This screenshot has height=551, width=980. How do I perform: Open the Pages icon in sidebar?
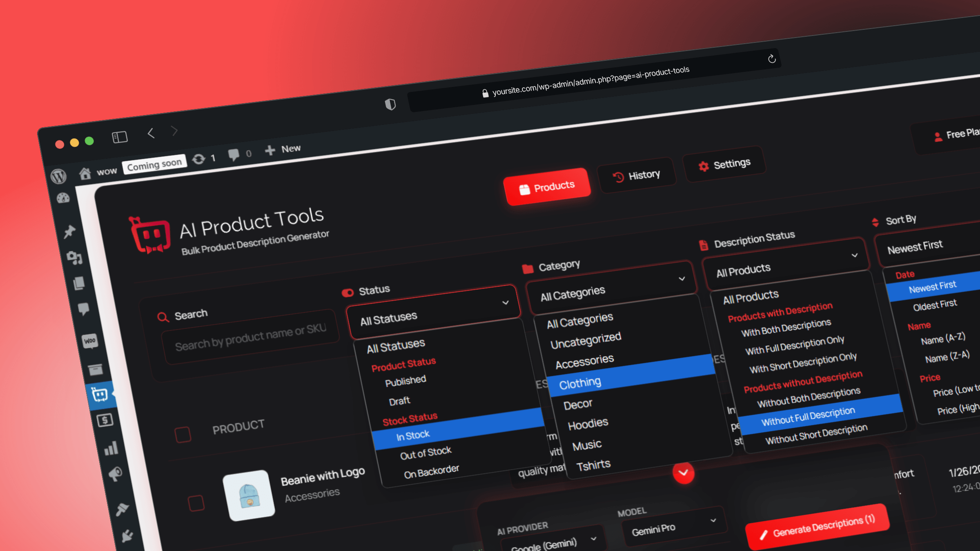click(79, 283)
